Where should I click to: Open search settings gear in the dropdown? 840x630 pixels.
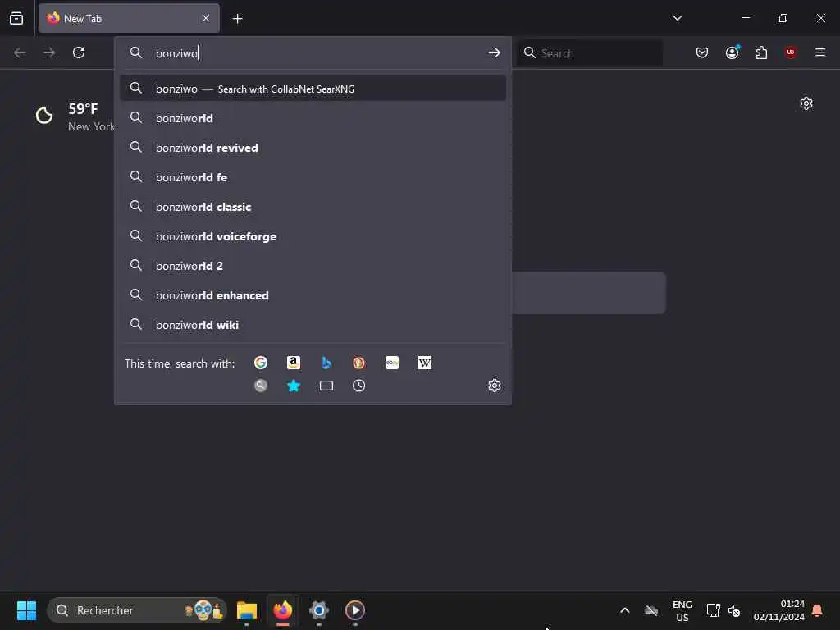click(x=495, y=386)
